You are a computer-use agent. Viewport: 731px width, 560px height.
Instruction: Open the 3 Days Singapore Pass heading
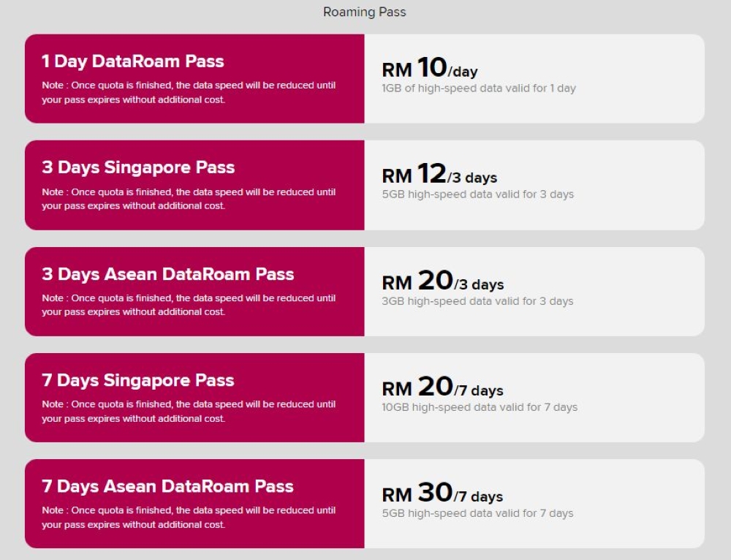(138, 167)
